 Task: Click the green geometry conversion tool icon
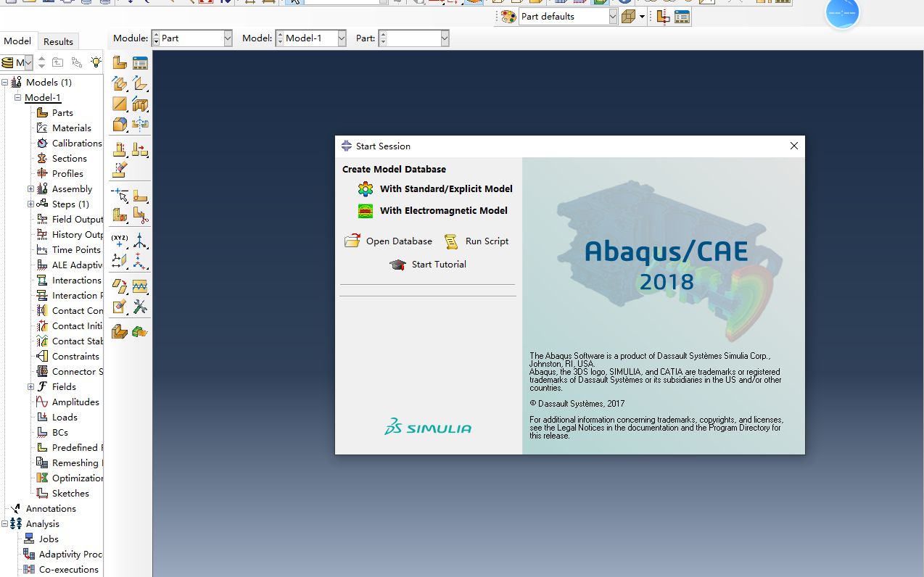coord(140,332)
